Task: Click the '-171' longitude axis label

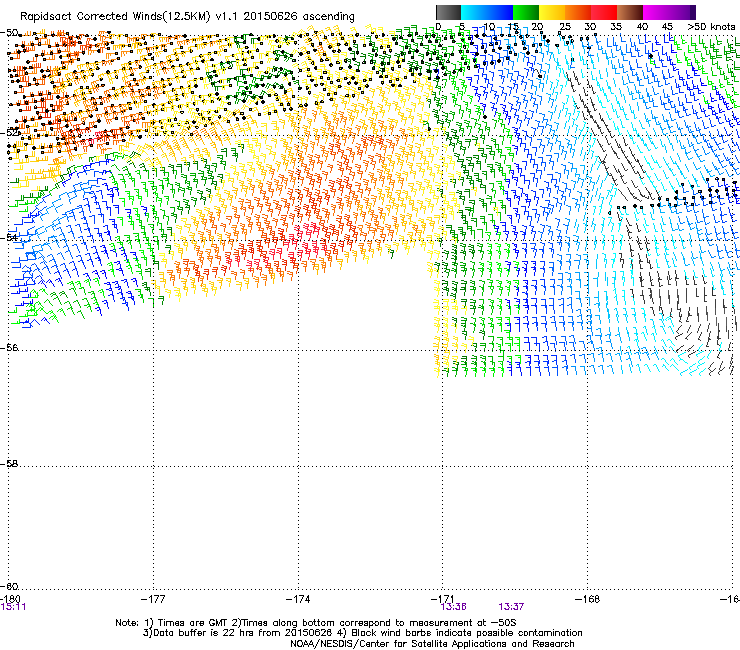Action: tap(443, 598)
